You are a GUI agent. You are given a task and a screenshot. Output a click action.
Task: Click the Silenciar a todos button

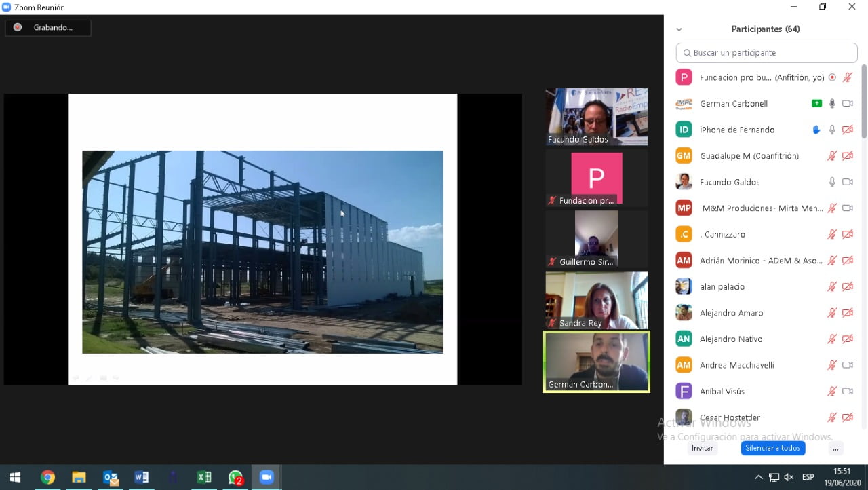click(772, 448)
